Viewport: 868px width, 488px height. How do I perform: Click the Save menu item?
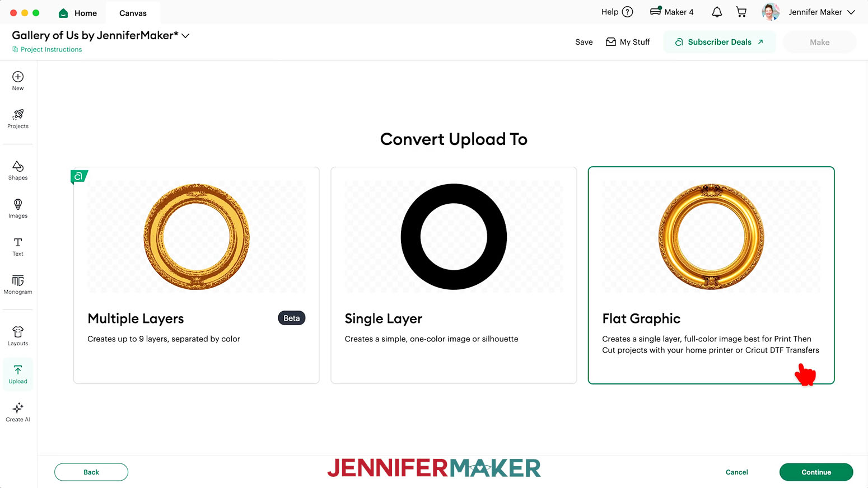tap(584, 42)
